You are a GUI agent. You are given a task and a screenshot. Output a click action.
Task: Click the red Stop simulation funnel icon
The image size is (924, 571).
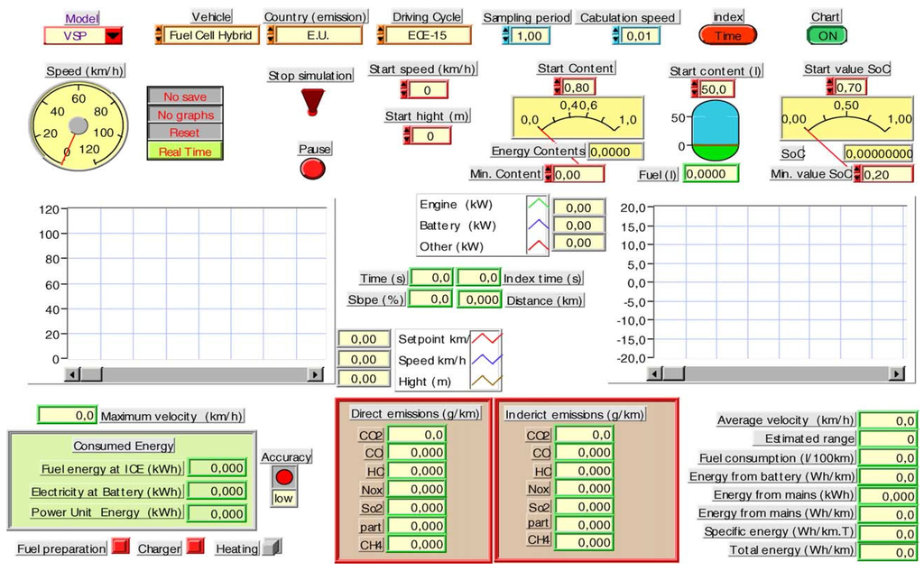coord(310,102)
